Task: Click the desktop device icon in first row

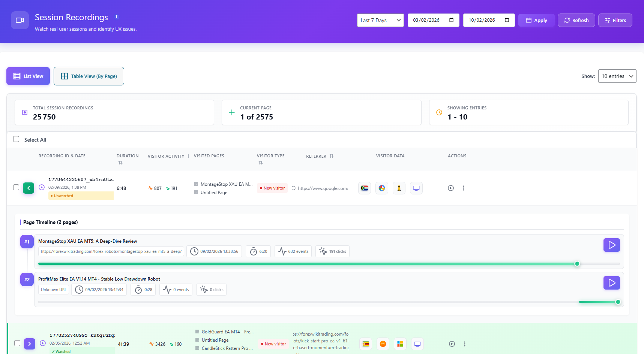Action: 416,188
